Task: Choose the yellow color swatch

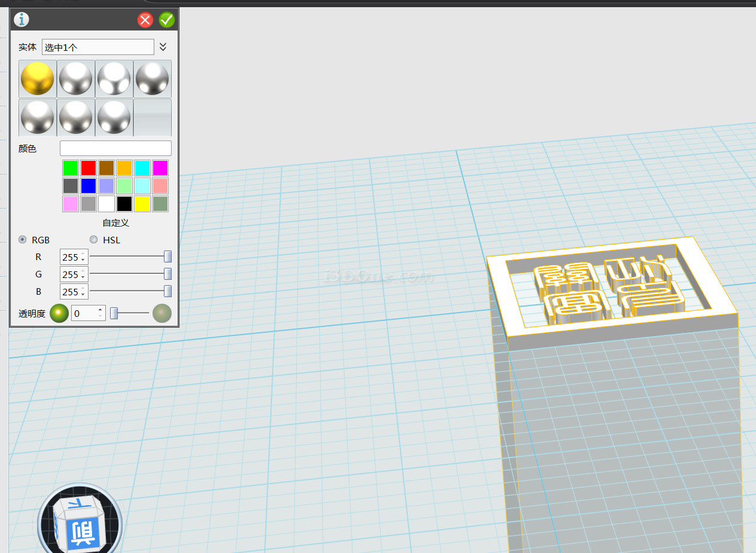Action: tap(142, 204)
